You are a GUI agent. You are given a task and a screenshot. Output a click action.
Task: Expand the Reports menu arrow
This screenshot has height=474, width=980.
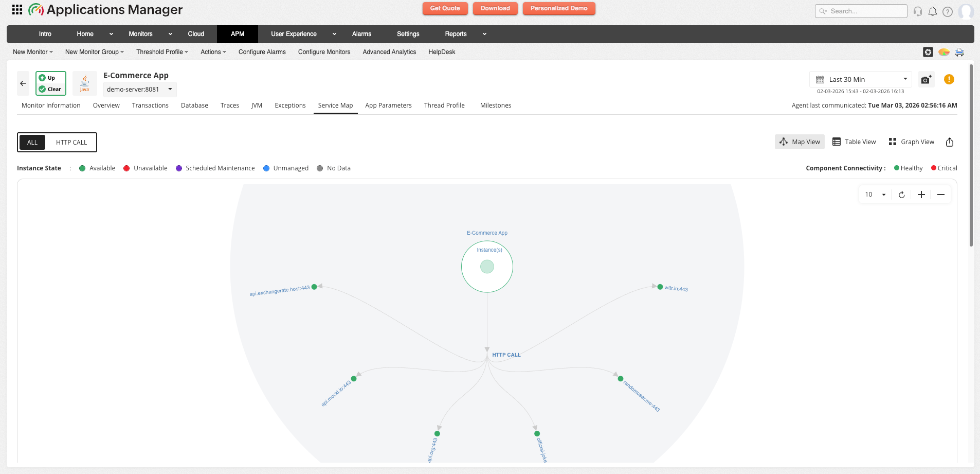click(484, 34)
